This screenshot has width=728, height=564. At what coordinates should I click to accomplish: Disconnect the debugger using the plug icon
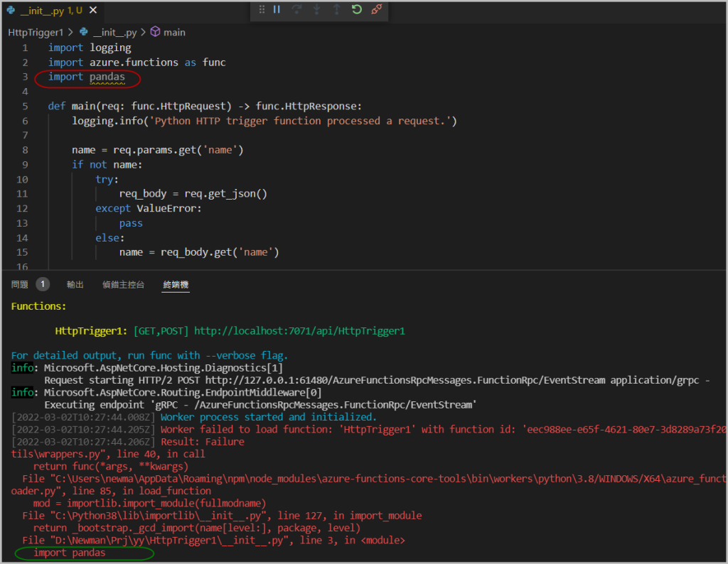378,10
